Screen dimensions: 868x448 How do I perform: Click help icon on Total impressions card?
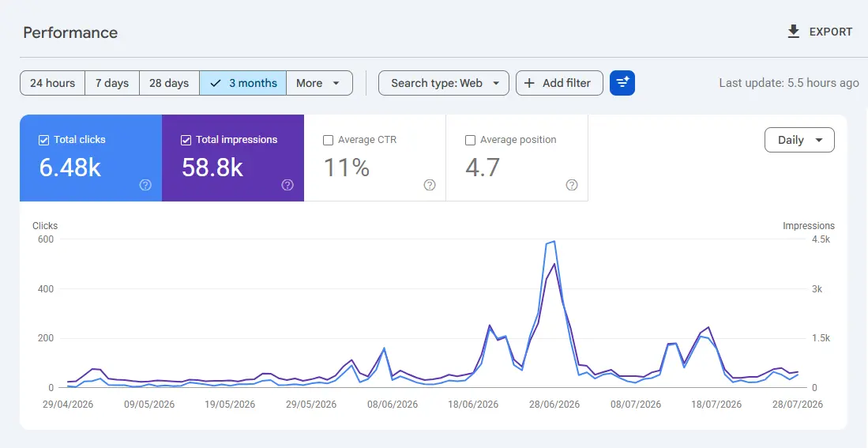(x=287, y=185)
